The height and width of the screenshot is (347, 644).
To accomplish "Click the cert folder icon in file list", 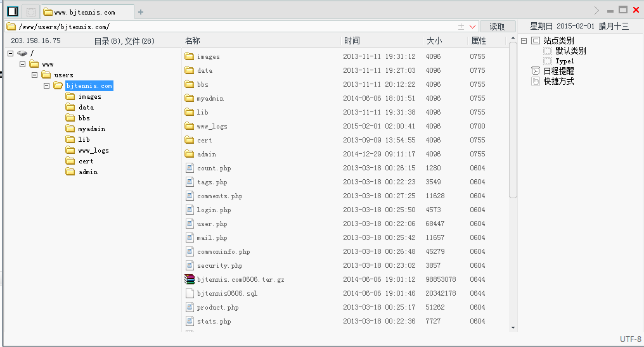I will (190, 140).
